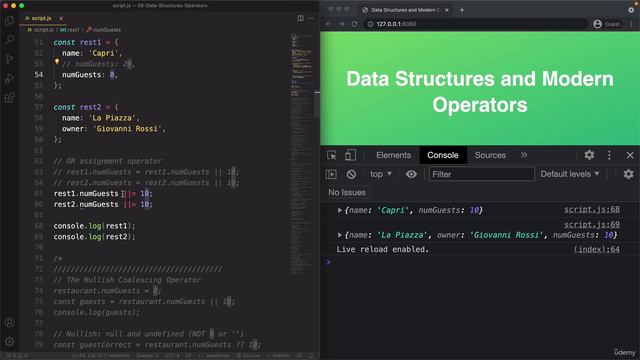Open the Manage gear in VS Code
This screenshot has height=360, width=640.
pos(9,341)
